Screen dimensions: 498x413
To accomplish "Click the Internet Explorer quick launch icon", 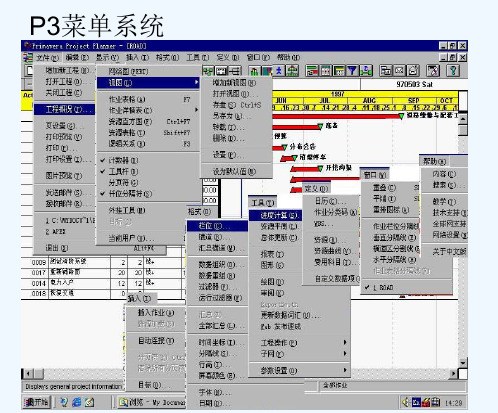I will click(x=77, y=402).
